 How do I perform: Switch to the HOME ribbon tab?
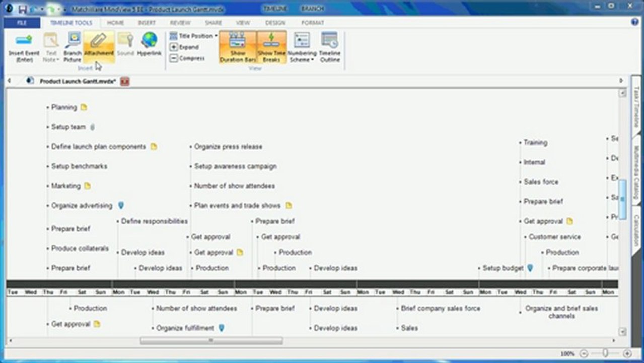115,23
